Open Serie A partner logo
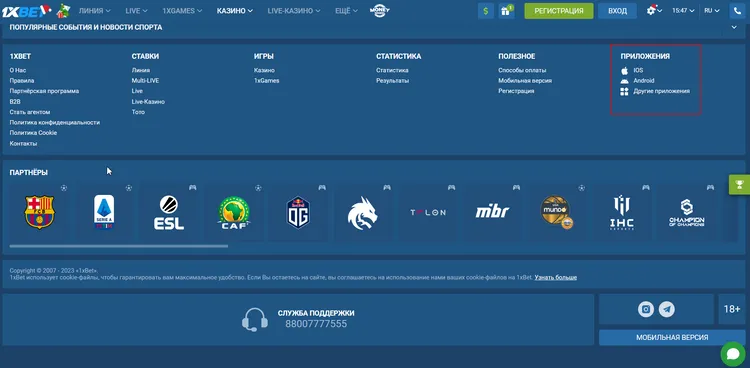This screenshot has height=368, width=750. coord(104,212)
